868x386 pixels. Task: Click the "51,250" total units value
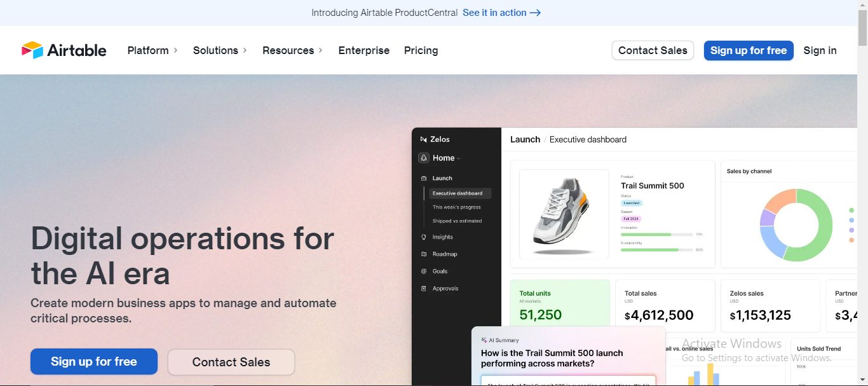pos(541,315)
